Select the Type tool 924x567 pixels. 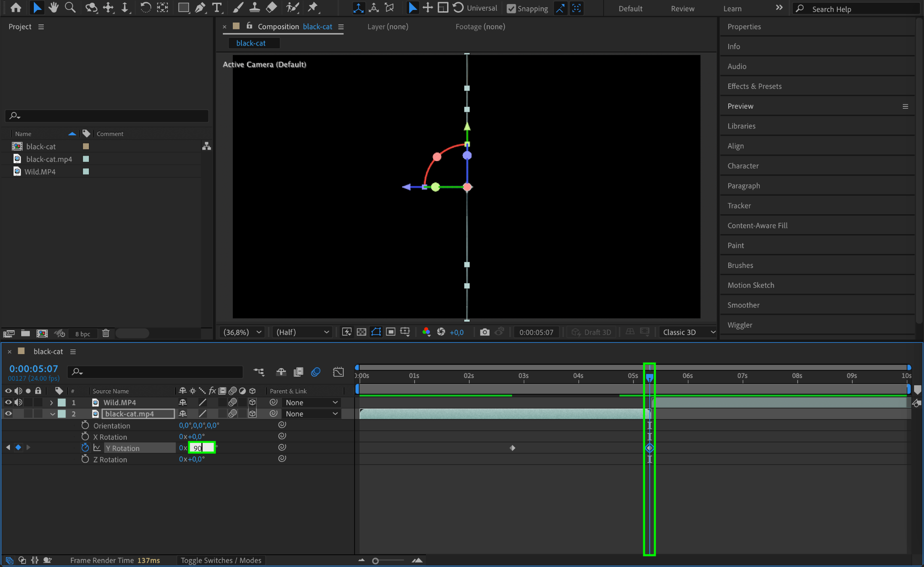pos(217,8)
